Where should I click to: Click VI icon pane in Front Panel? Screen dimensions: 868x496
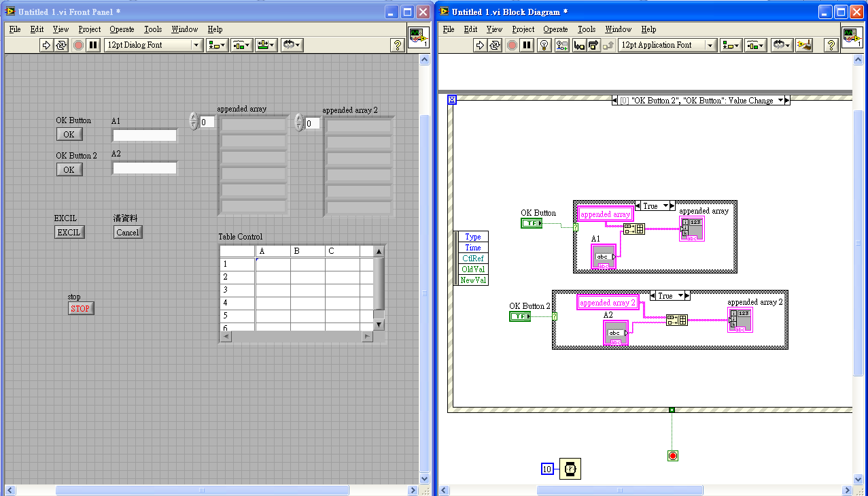[x=418, y=38]
